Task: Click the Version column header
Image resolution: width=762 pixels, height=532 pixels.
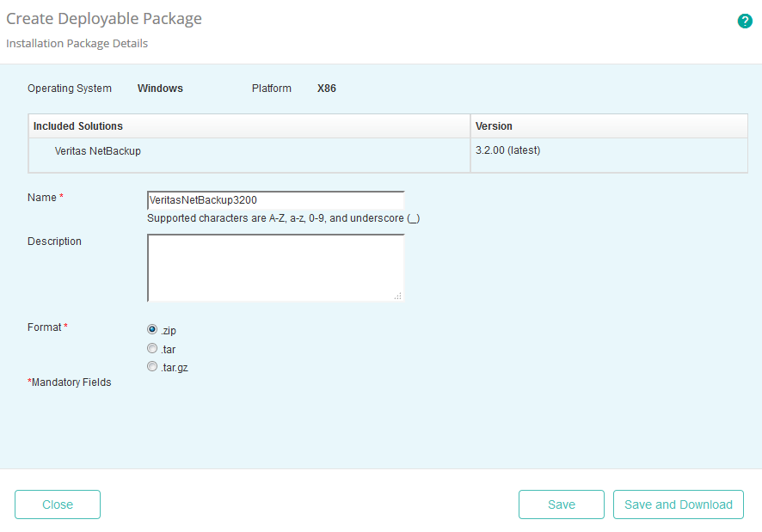Action: [x=609, y=126]
